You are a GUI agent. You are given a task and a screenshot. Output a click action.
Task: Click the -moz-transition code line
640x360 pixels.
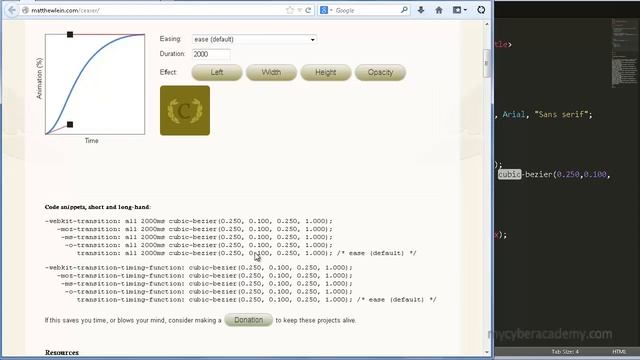tap(195, 229)
